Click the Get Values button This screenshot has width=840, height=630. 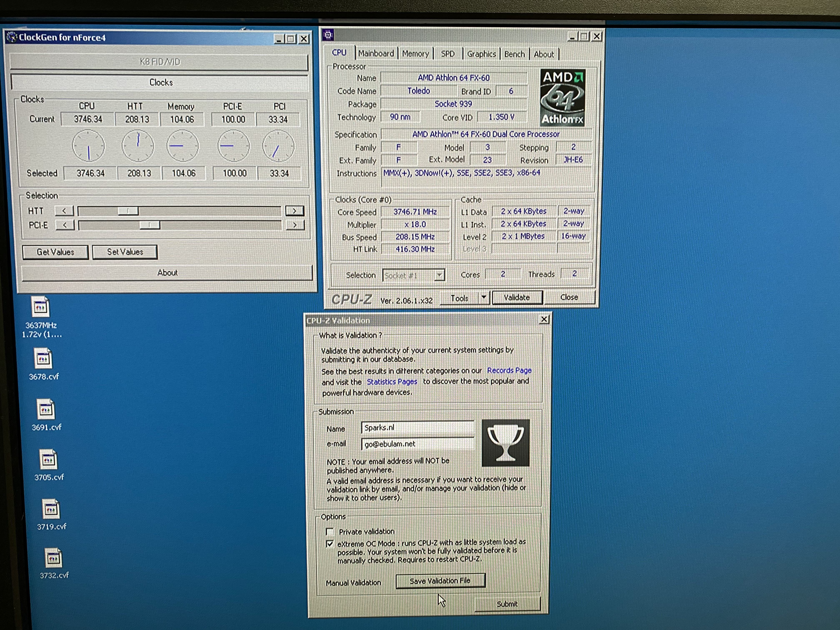[55, 252]
